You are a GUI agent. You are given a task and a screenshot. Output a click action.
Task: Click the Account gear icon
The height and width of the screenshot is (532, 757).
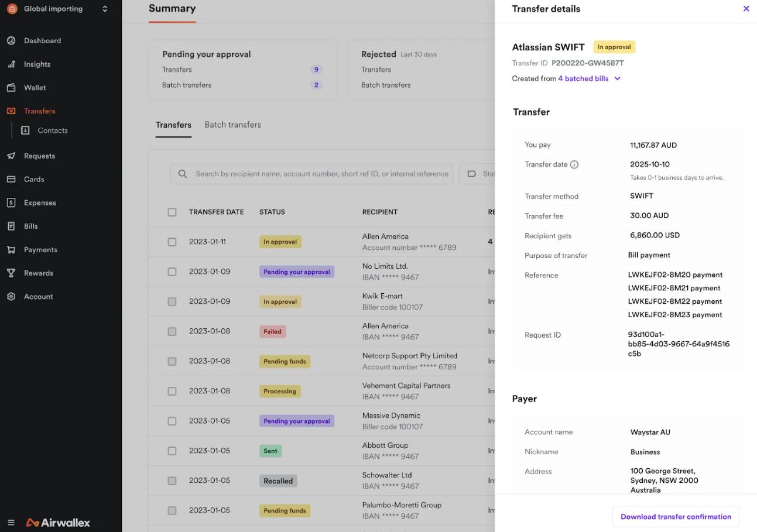(11, 297)
